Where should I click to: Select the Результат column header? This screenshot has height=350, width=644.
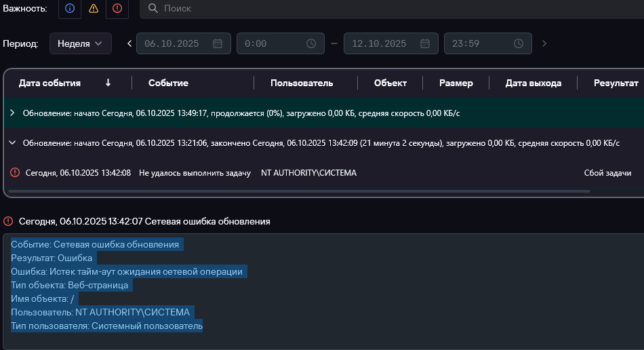pyautogui.click(x=616, y=83)
